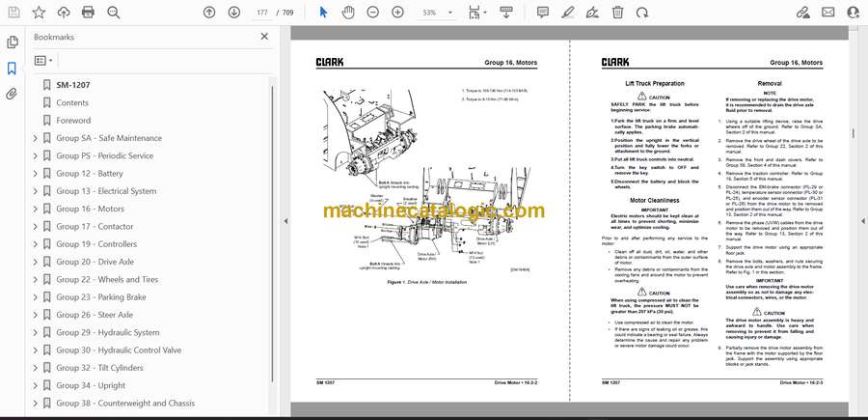Click the 'Removal' section heading
Image resolution: width=868 pixels, height=420 pixels.
tap(770, 84)
